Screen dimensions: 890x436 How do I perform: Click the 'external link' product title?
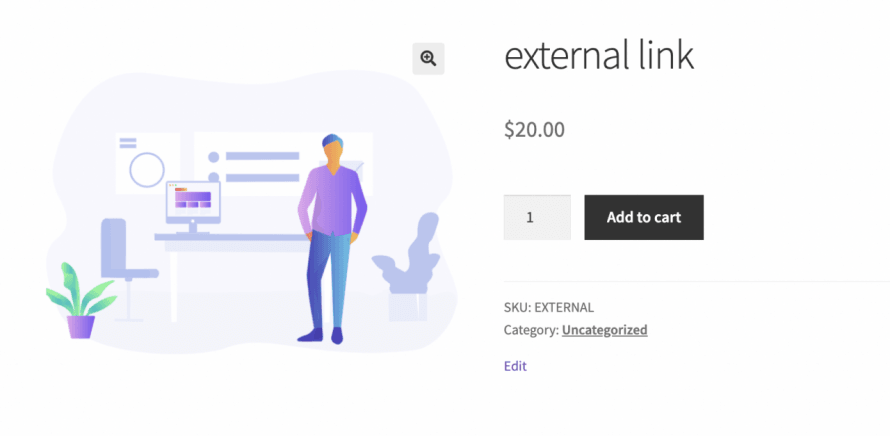pos(598,56)
